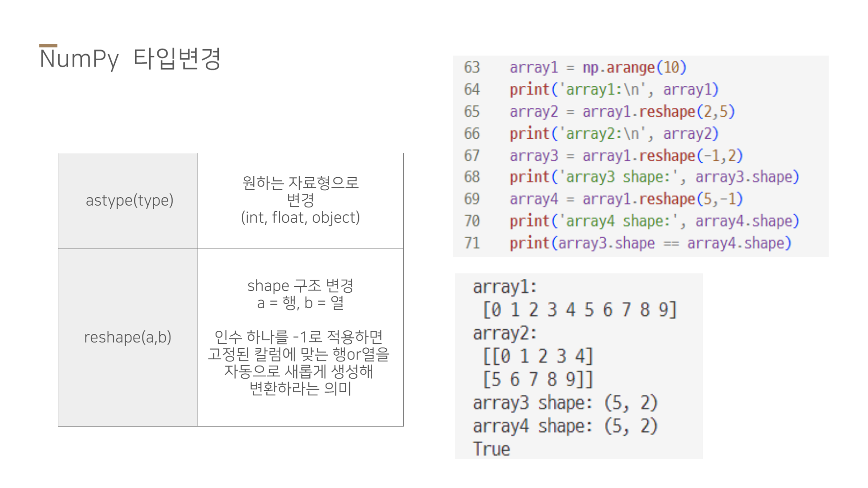This screenshot has height=488, width=868.
Task: Click line number 64 in code
Action: pyautogui.click(x=472, y=89)
